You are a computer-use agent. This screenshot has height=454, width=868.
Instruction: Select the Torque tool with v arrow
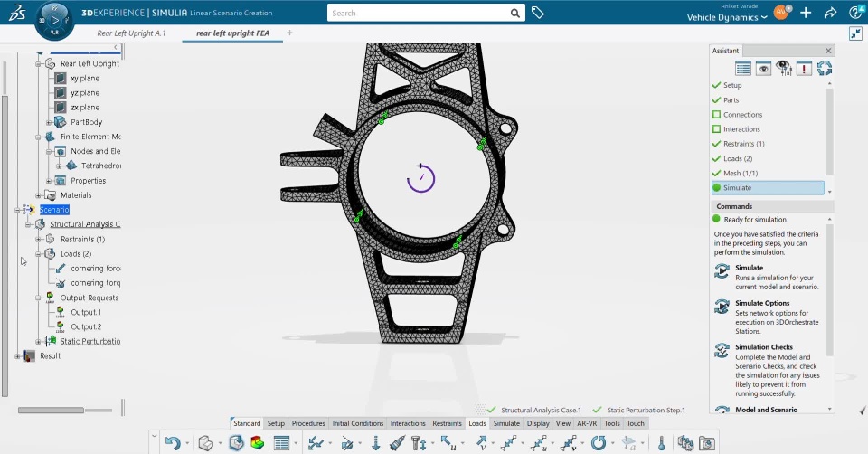click(482, 443)
